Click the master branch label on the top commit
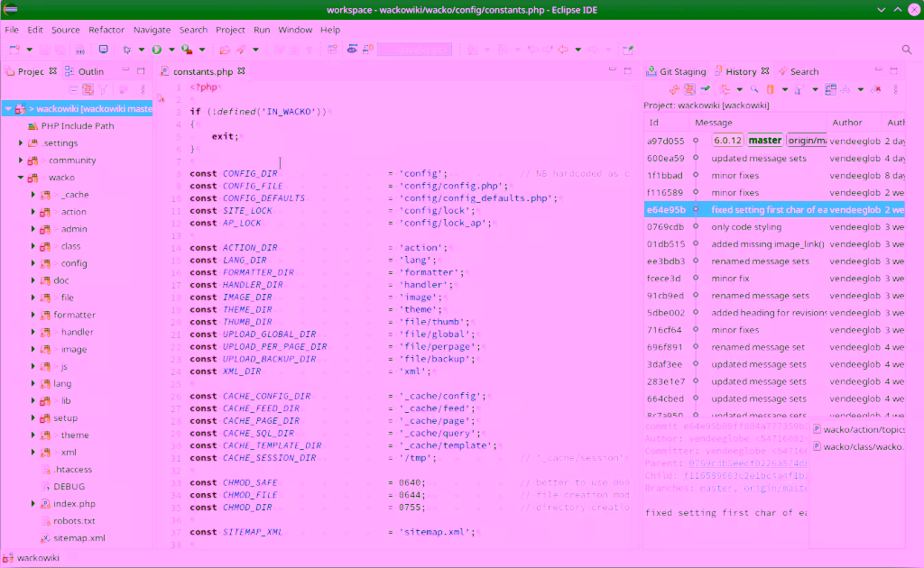 (765, 141)
